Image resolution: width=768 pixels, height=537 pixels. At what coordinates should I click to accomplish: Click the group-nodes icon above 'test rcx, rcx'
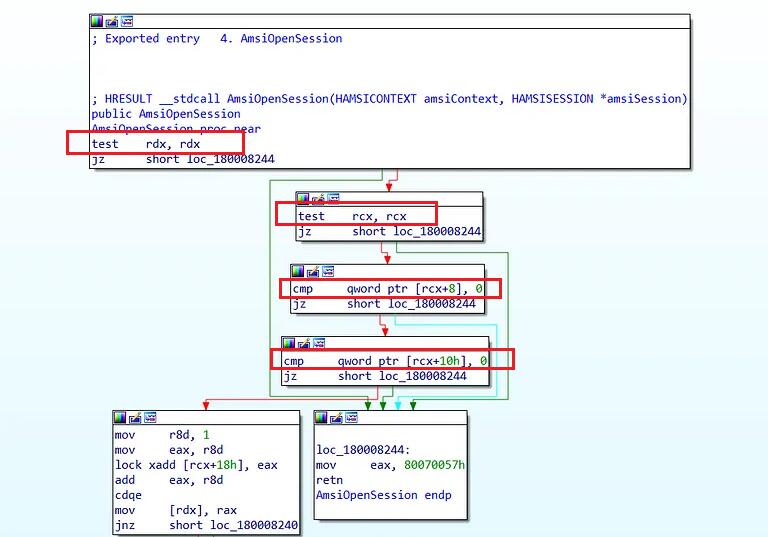pyautogui.click(x=333, y=198)
